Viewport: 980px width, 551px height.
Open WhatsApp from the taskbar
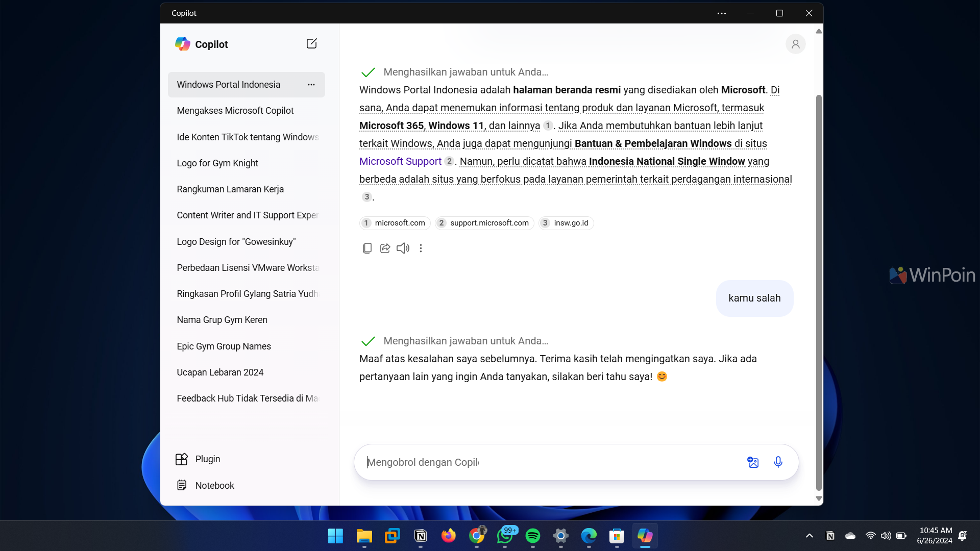pos(505,536)
